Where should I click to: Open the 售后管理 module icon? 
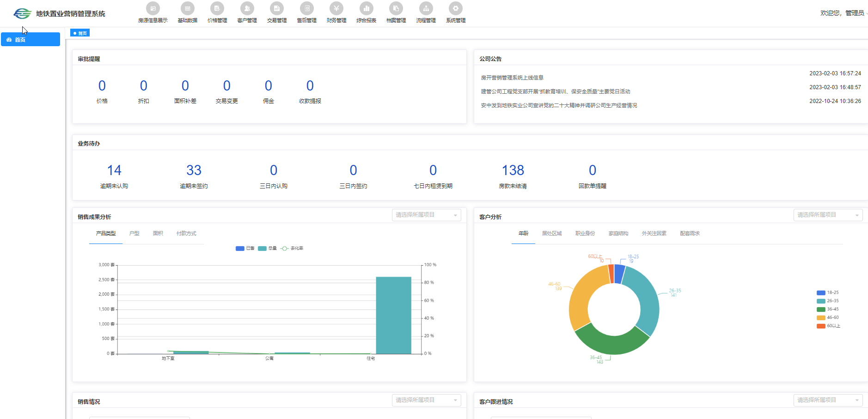[x=306, y=8]
